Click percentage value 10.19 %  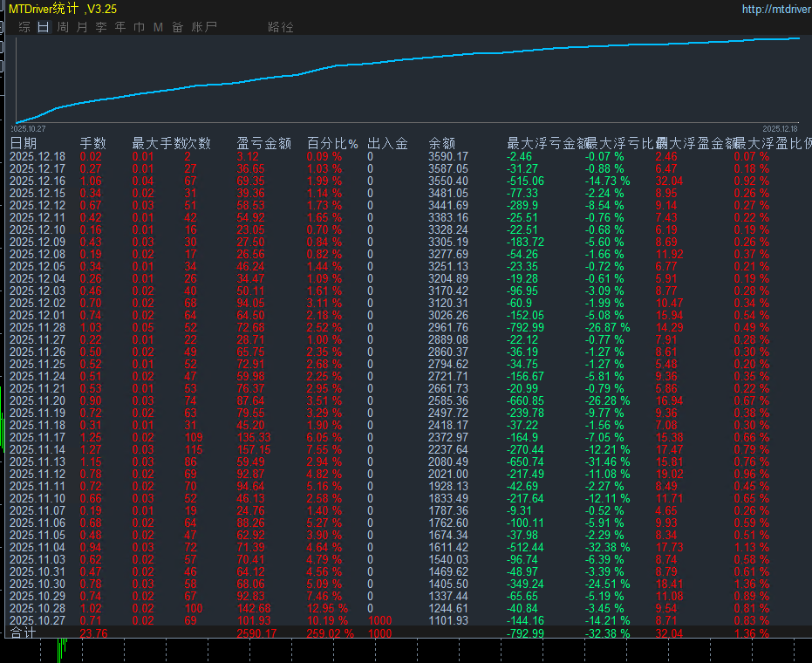327,620
